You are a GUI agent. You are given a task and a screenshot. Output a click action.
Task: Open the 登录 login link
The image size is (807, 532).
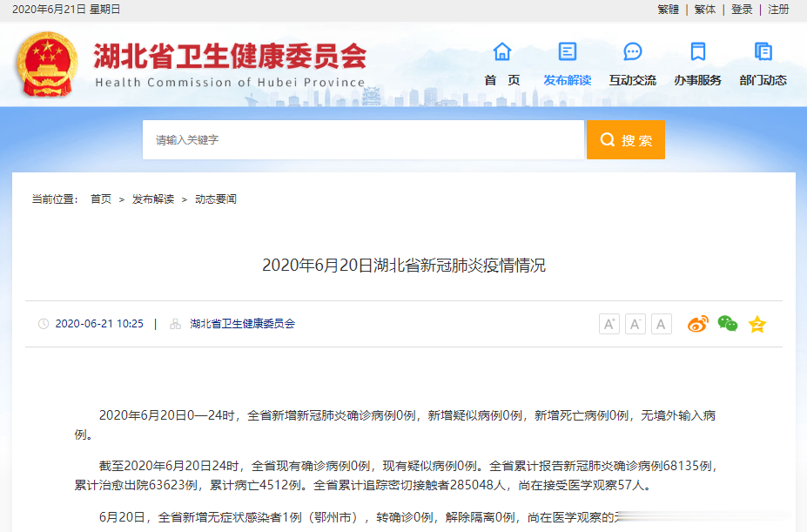pos(742,9)
